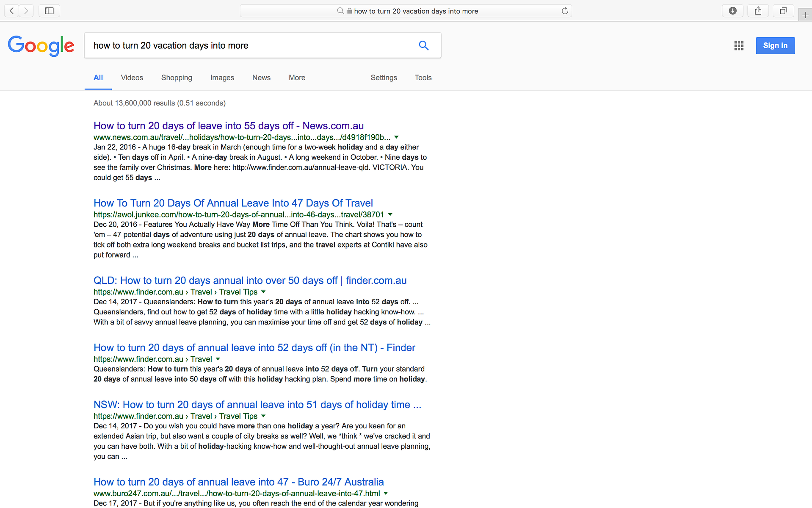Open the Buro 24/7 Australia result
Viewport: 812px width, 508px height.
click(239, 482)
